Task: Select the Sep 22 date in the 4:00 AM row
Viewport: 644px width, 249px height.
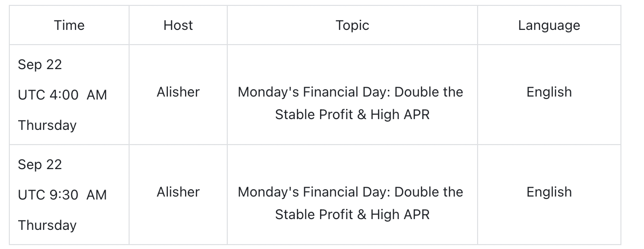Action: [40, 64]
